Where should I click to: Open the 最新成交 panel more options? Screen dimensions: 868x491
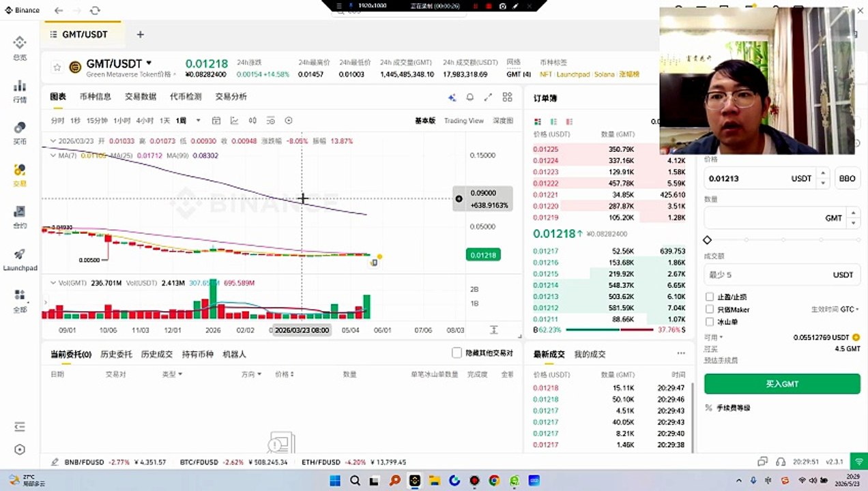coord(681,353)
